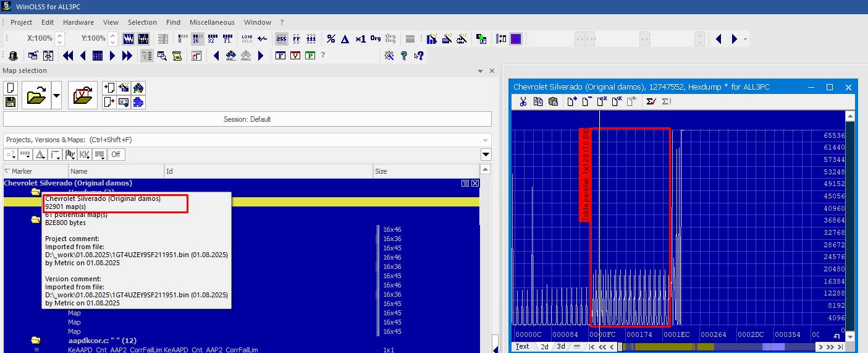This screenshot has height=353, width=868.
Task: Click the open project folder icon
Action: (36, 95)
